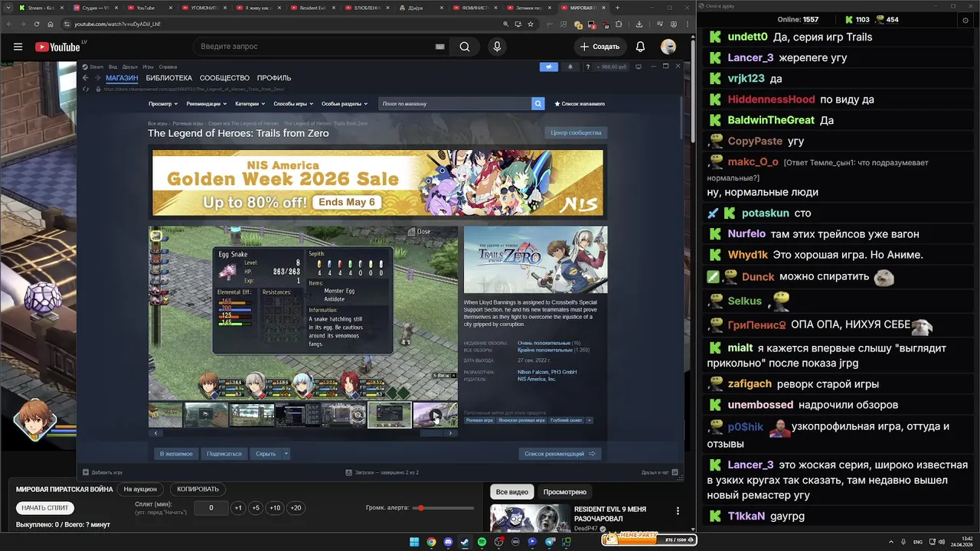The height and width of the screenshot is (551, 980).
Task: Add twenty minutes with +20 button
Action: click(x=296, y=507)
